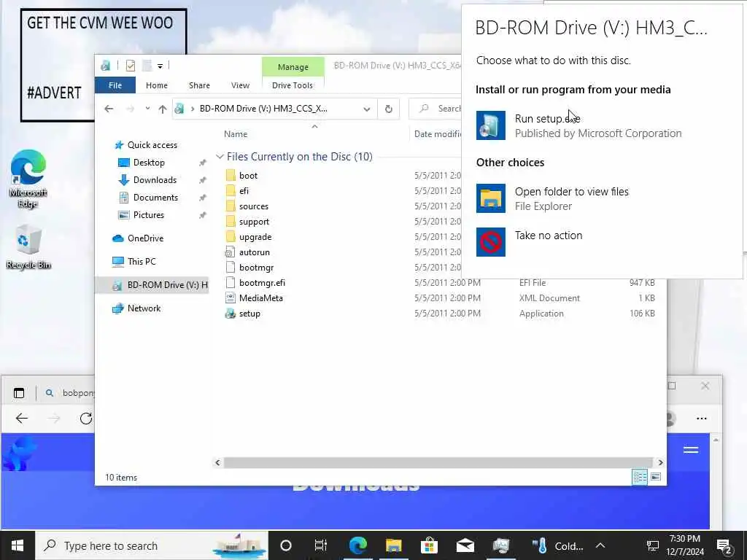Click the File Explorer search box

coord(436,109)
